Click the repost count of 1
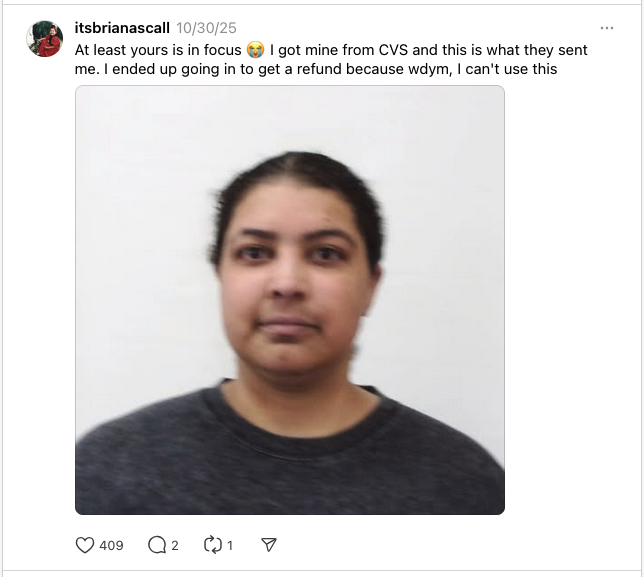Image resolution: width=644 pixels, height=577 pixels. pyautogui.click(x=230, y=545)
